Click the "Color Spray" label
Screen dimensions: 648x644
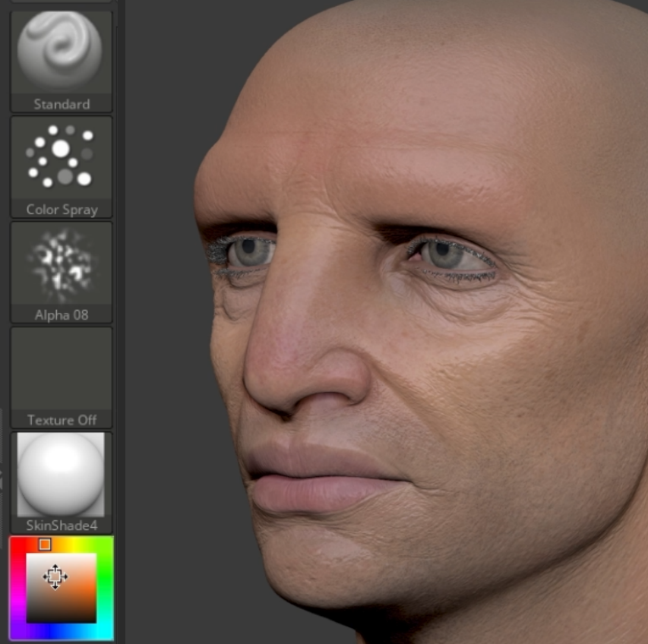62,210
